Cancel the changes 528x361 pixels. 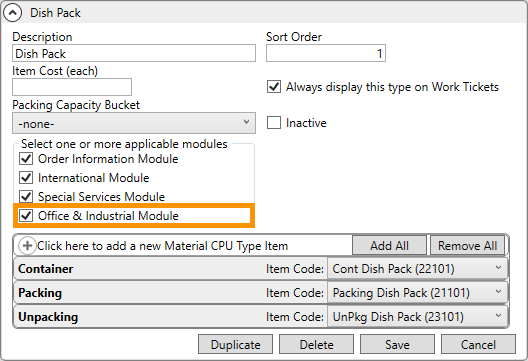click(478, 344)
